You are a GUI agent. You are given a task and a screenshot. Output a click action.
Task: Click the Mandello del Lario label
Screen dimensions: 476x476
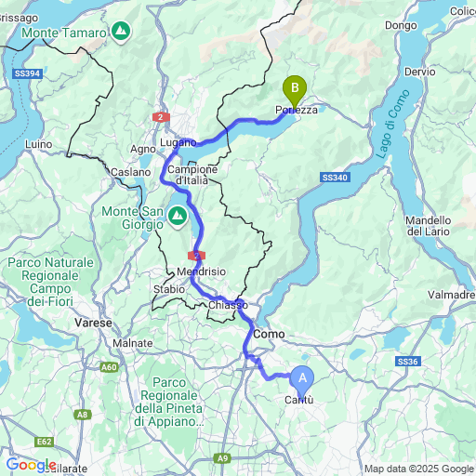(x=429, y=226)
